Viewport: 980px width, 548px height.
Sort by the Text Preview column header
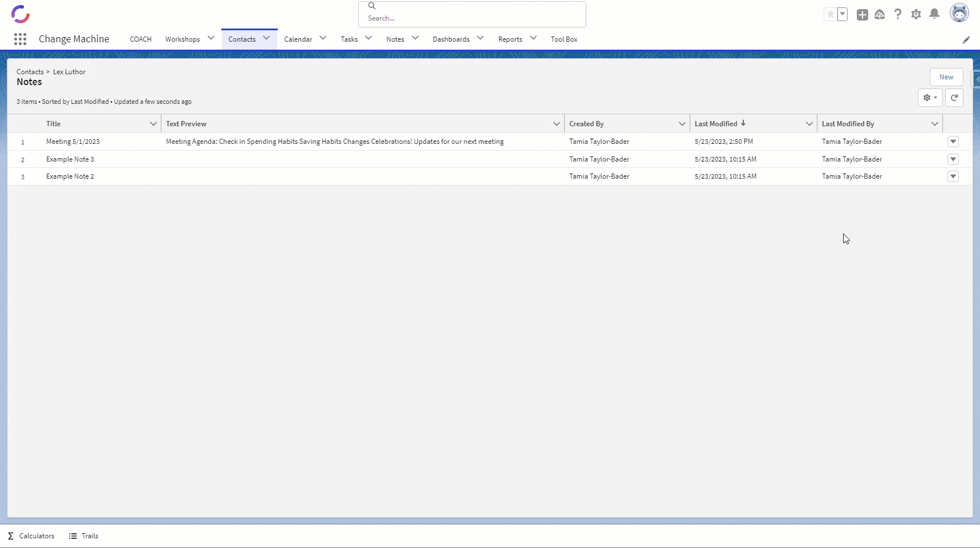186,124
